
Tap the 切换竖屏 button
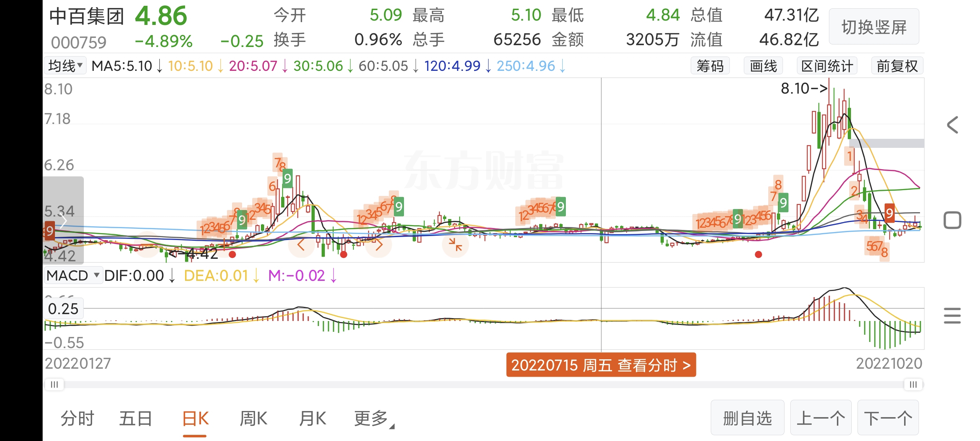coord(873,27)
